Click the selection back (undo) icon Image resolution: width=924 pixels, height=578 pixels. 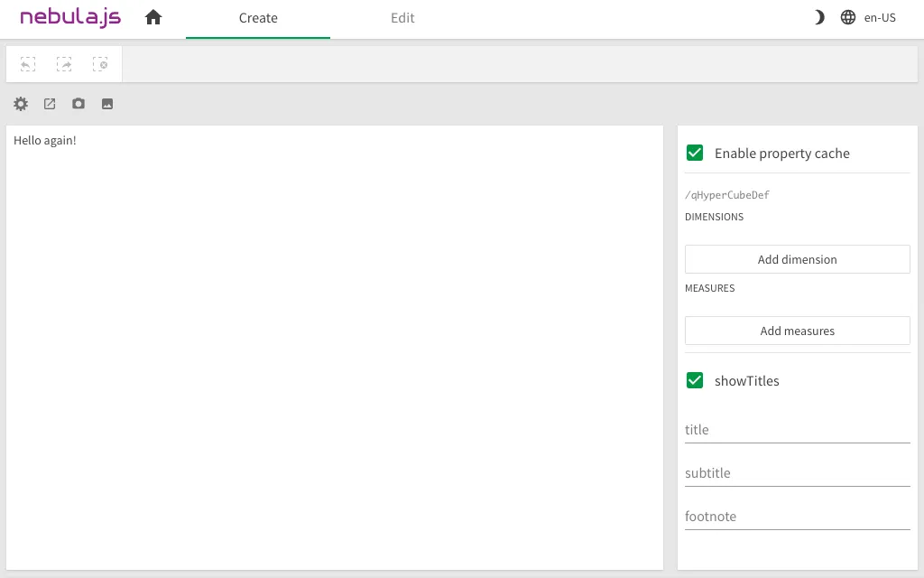(x=28, y=64)
